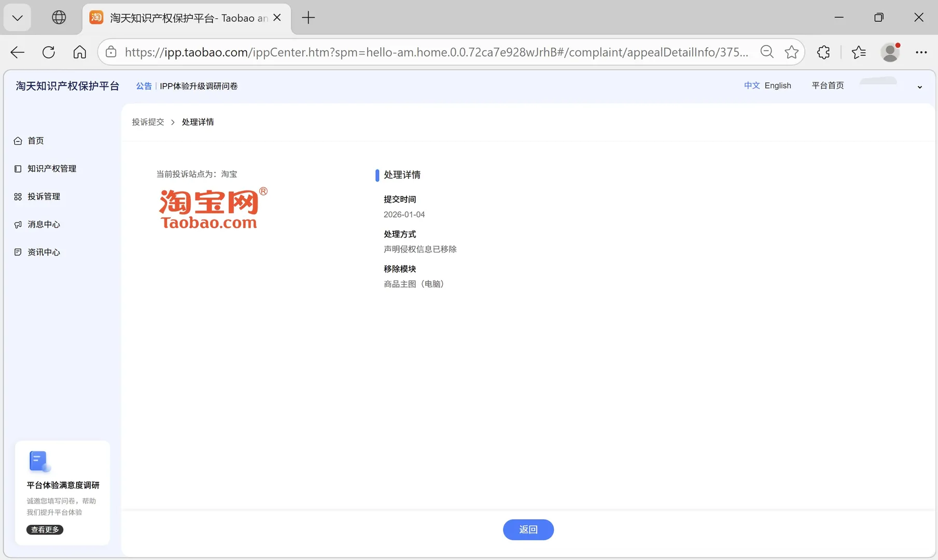Click the 投诉管理 grid icon
This screenshot has height=560, width=938.
pyautogui.click(x=18, y=197)
